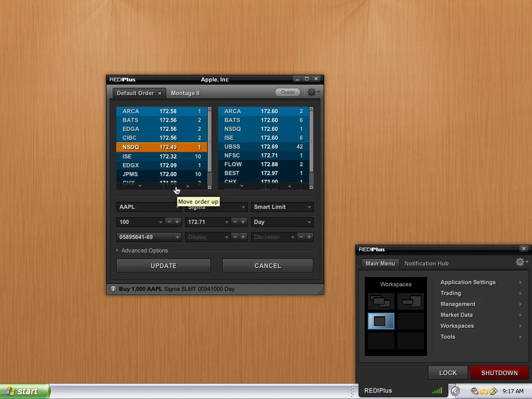532x399 pixels.
Task: Click the bid-side list scrollbar
Action: click(209, 148)
